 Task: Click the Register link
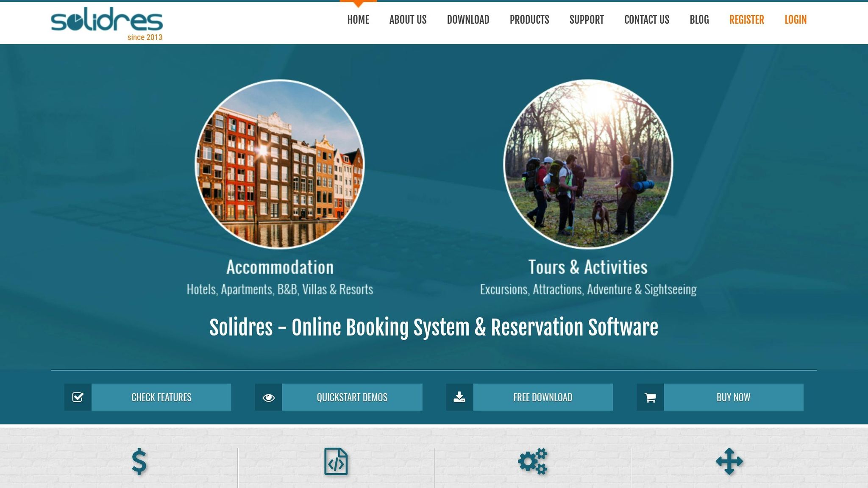746,20
